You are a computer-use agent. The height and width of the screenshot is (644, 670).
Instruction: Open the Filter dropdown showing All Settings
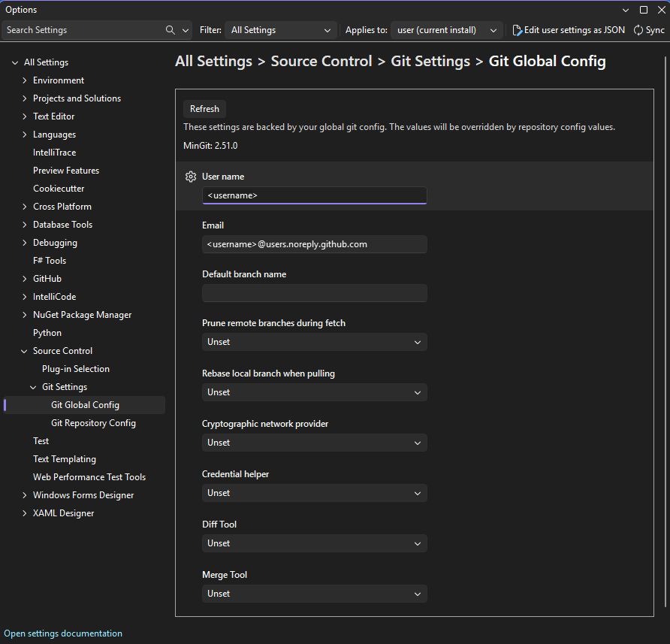pos(280,30)
